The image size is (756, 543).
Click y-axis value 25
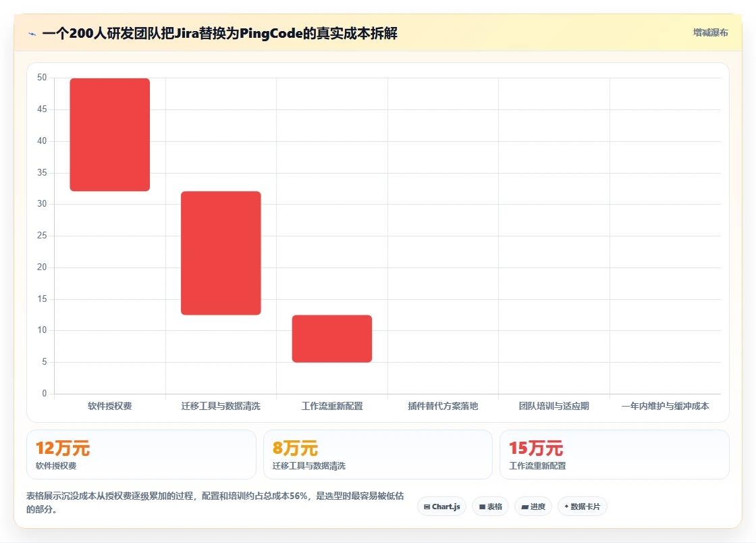click(42, 236)
